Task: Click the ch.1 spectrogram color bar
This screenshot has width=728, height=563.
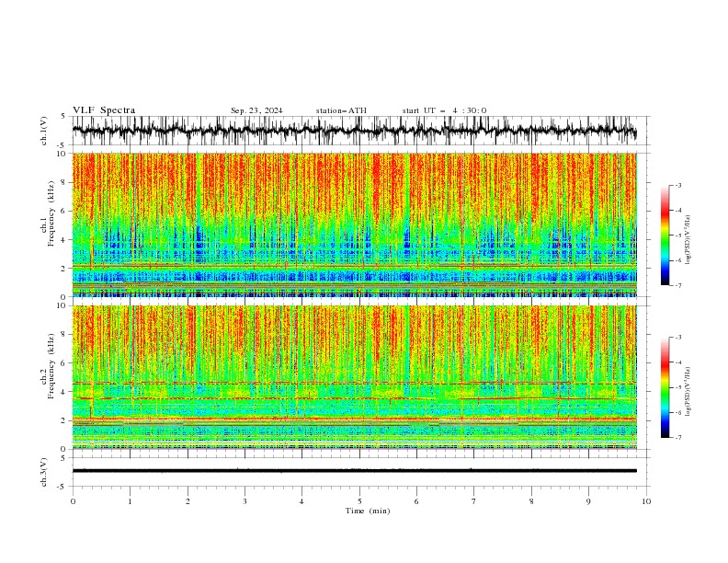Action: click(665, 236)
